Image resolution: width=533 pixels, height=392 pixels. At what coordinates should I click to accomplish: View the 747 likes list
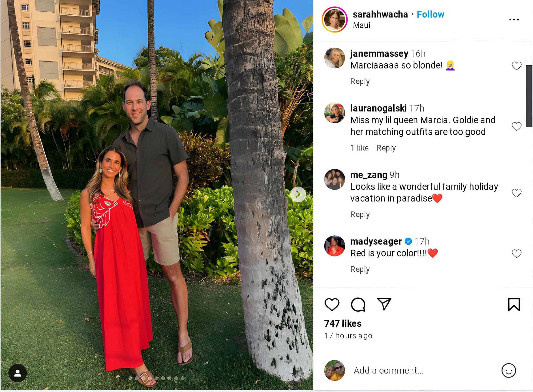(x=343, y=323)
